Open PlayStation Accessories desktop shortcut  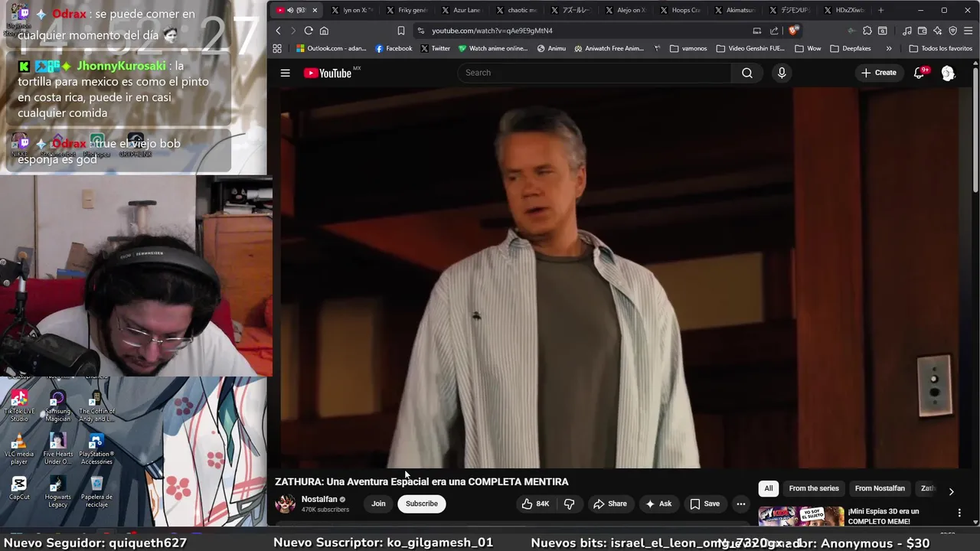96,449
